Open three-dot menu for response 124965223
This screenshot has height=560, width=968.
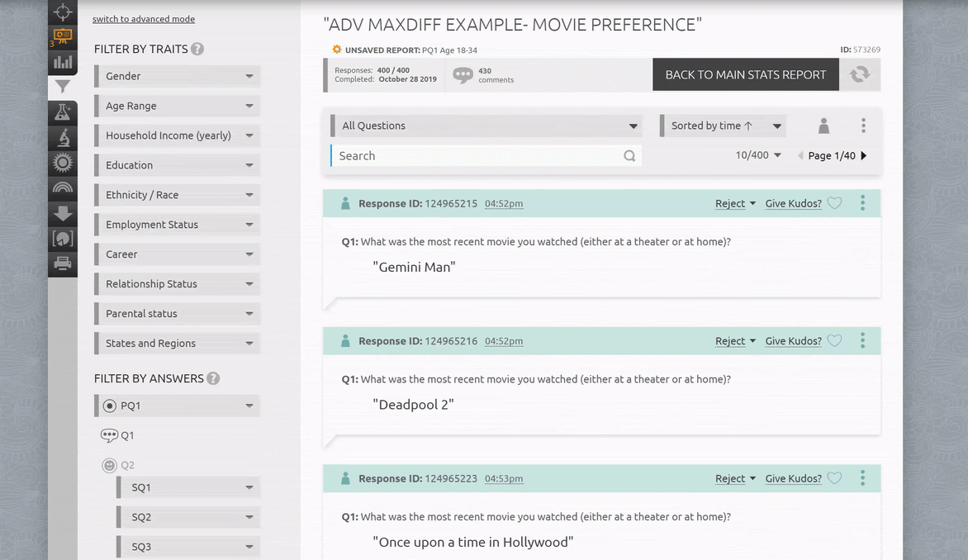click(x=862, y=478)
